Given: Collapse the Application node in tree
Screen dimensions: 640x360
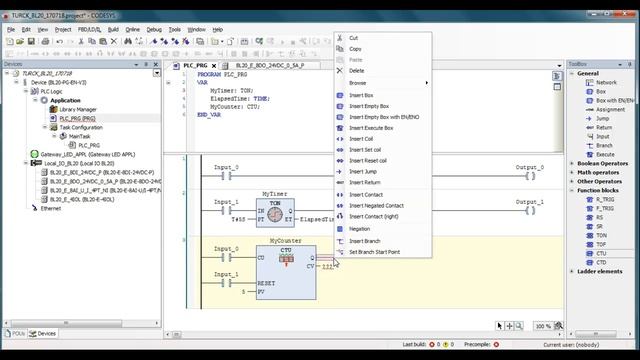Looking at the screenshot, I should pyautogui.click(x=35, y=100).
